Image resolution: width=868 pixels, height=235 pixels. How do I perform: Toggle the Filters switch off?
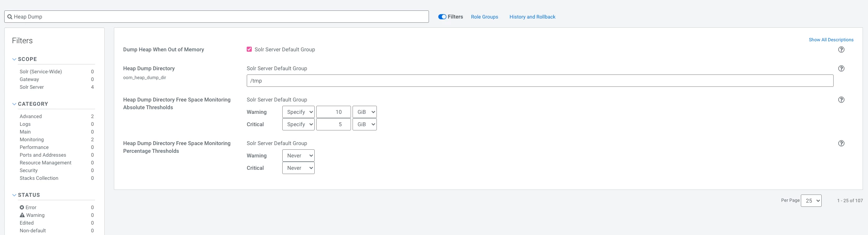pos(442,17)
